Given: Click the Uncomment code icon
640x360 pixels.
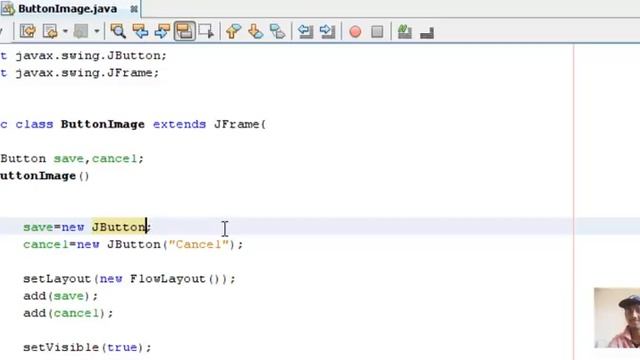Looking at the screenshot, I should click(427, 32).
